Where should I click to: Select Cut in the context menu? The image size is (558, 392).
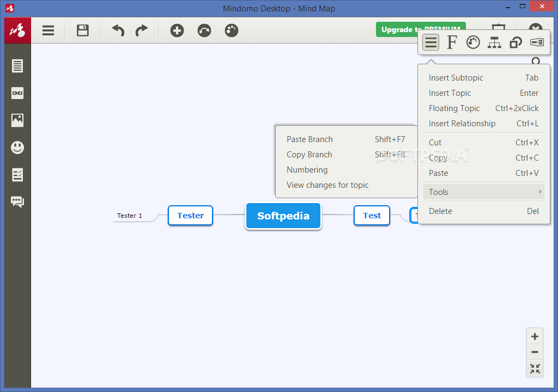(x=484, y=143)
